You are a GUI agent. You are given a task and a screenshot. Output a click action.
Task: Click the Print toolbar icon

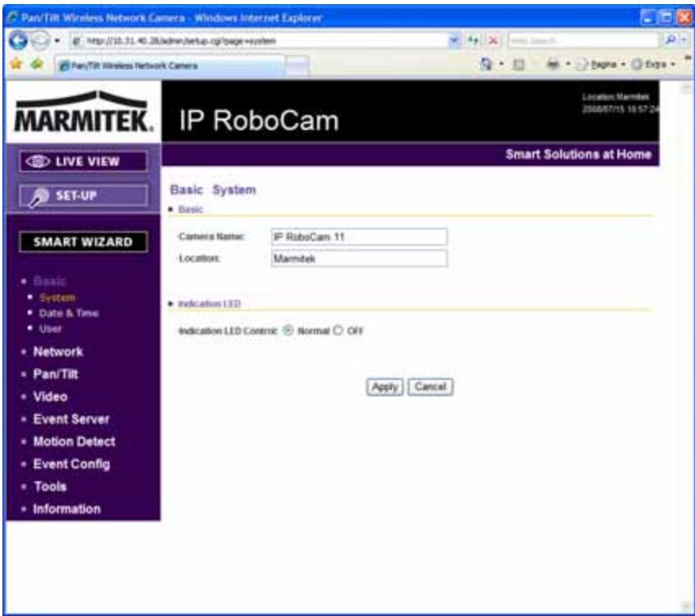tap(553, 65)
